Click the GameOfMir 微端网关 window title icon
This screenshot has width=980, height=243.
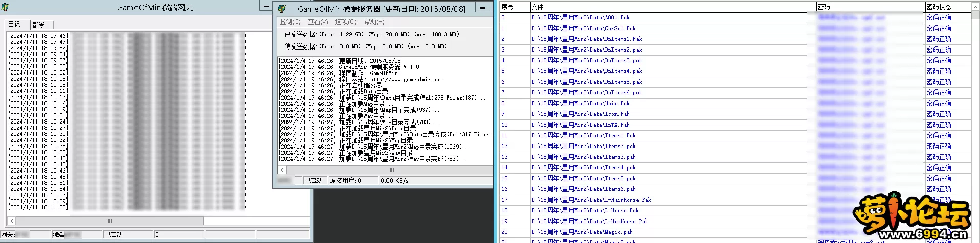[x=5, y=7]
